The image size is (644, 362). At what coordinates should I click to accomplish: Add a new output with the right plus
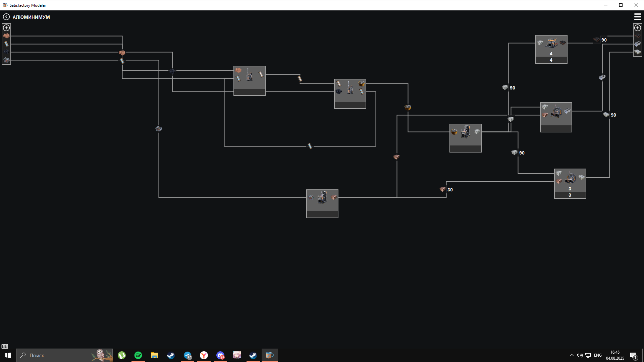pos(638,28)
